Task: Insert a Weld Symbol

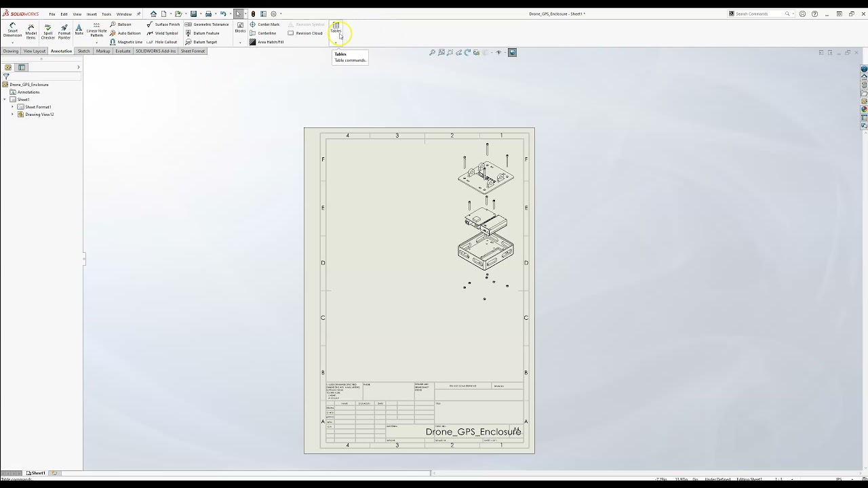Action: coord(162,33)
